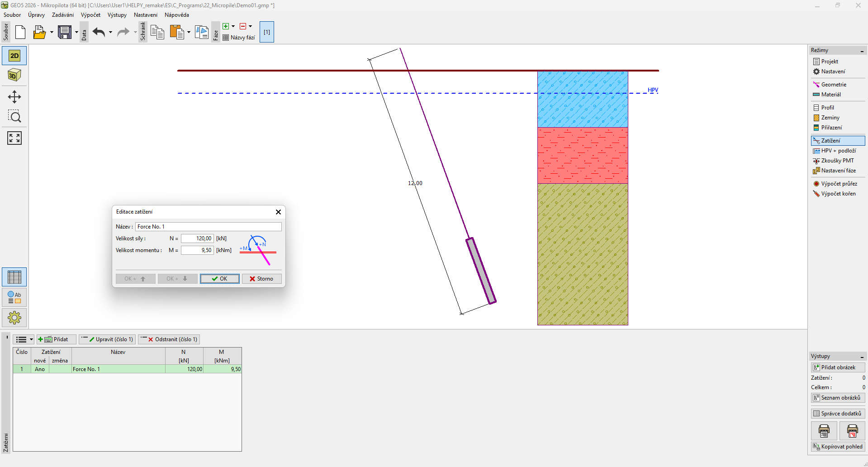
Task: Click the print icon in Výstupy panel
Action: coord(824,431)
